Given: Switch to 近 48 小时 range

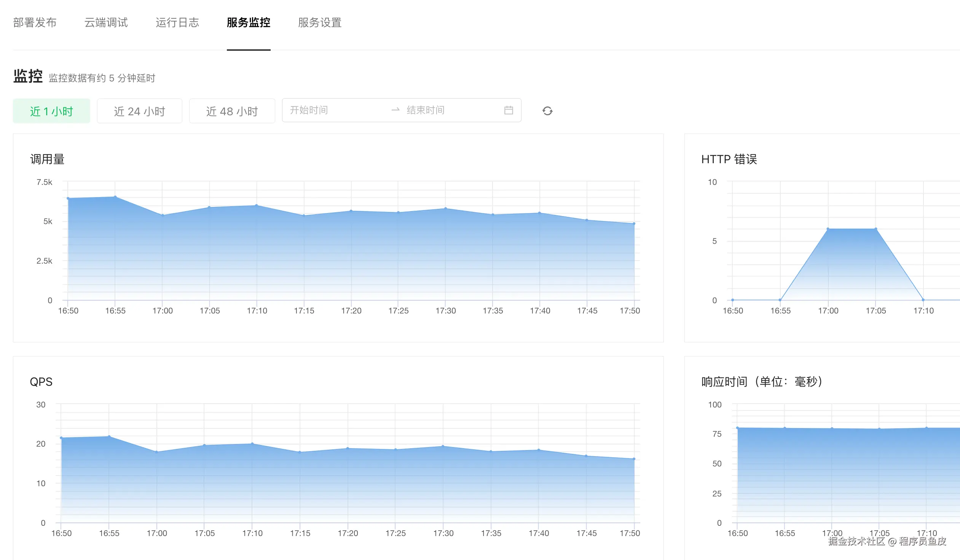Looking at the screenshot, I should pyautogui.click(x=232, y=111).
